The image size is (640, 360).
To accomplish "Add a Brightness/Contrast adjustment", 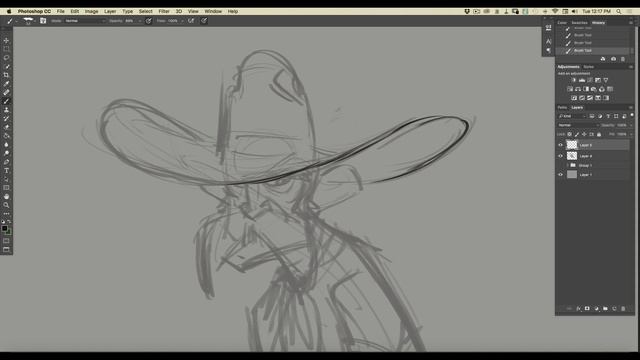I will [x=574, y=80].
